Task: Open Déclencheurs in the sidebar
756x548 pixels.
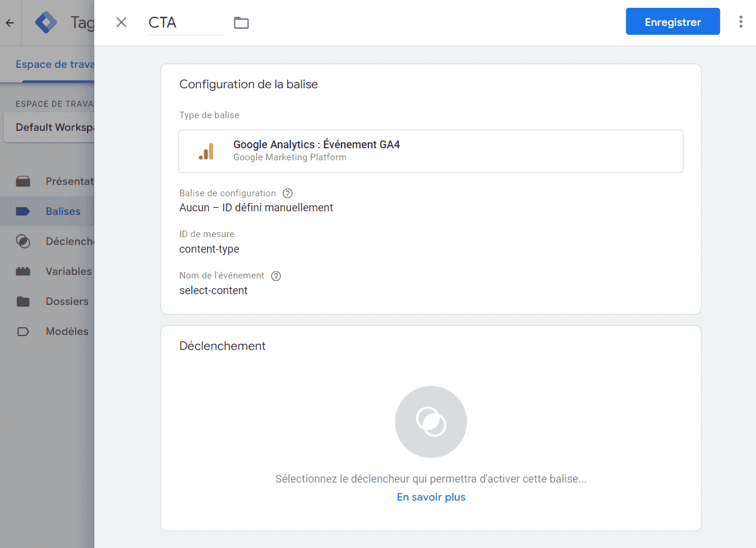Action: click(69, 241)
